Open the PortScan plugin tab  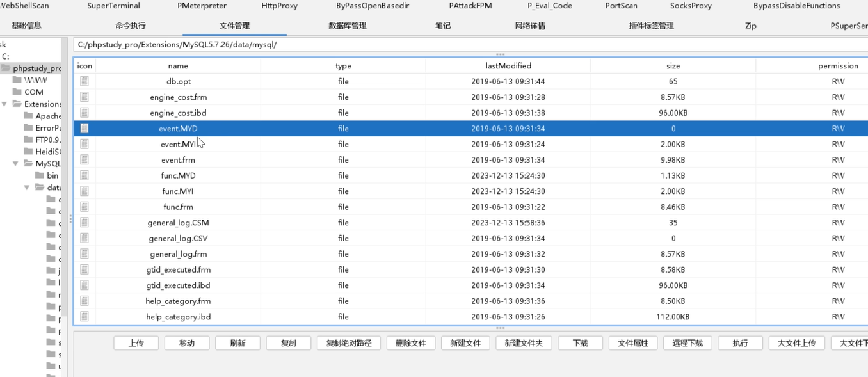621,6
